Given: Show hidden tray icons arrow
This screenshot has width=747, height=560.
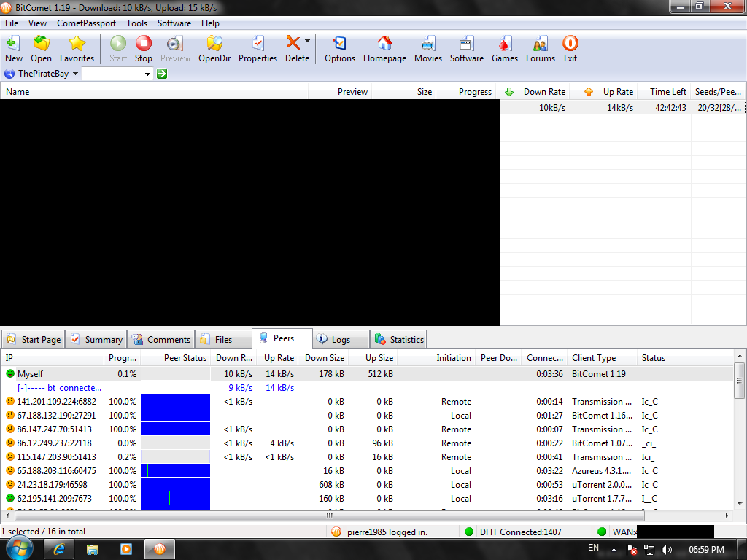Looking at the screenshot, I should point(614,550).
